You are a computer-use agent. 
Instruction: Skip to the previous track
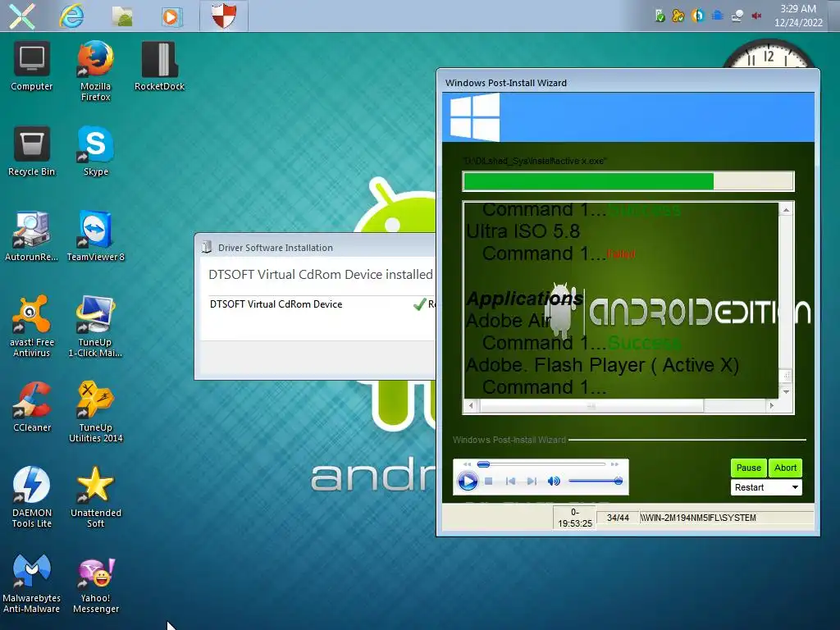pos(510,481)
